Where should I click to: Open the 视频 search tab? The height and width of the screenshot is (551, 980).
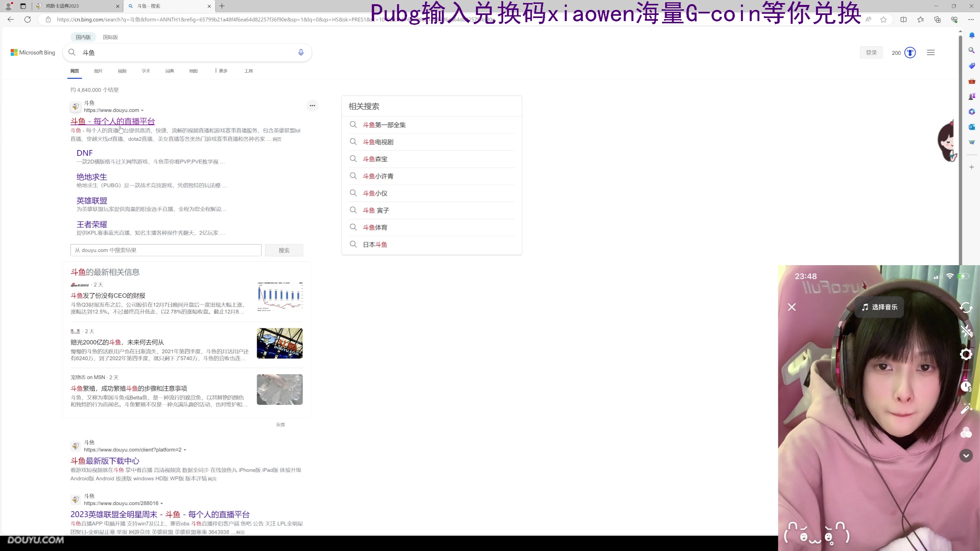point(122,71)
